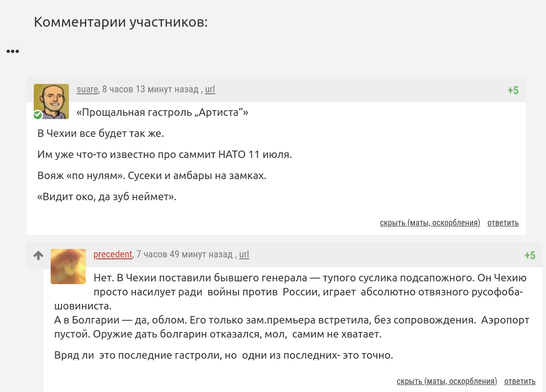The image size is (546, 392).
Task: Visit the precedent username profile link
Action: click(x=113, y=254)
